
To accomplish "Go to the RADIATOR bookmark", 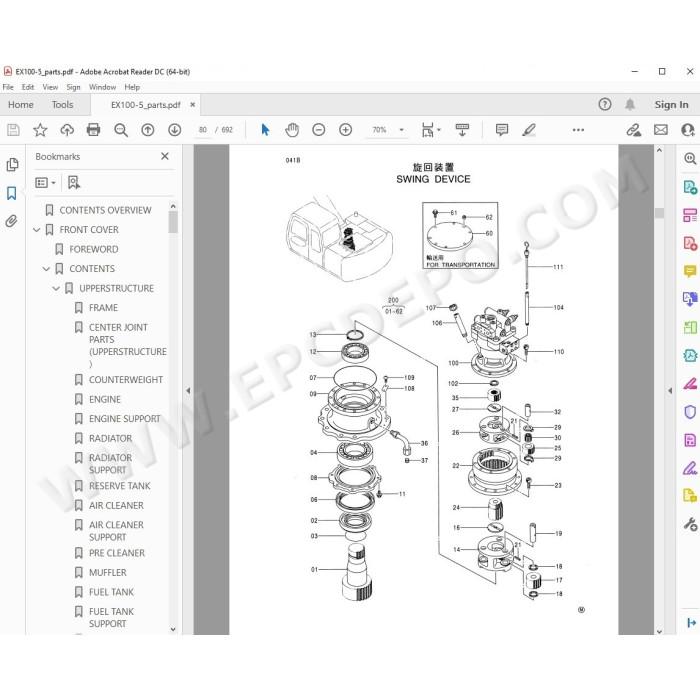I will 110,438.
